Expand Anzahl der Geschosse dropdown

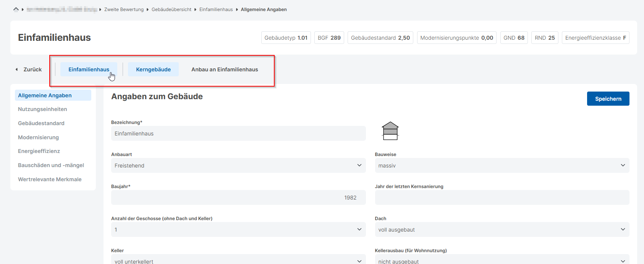coord(238,230)
